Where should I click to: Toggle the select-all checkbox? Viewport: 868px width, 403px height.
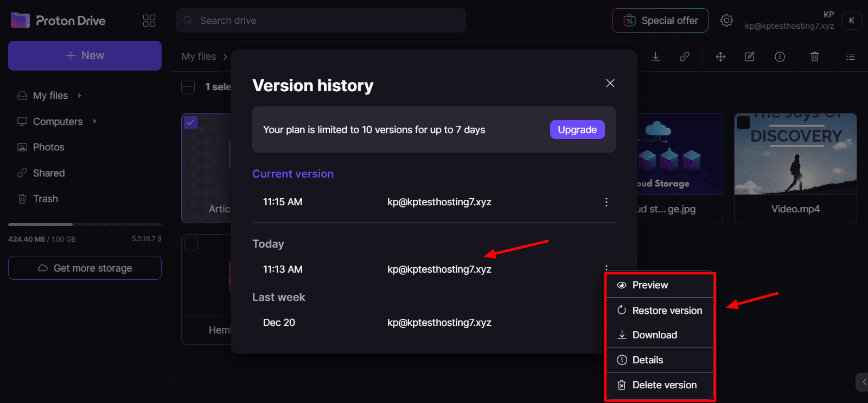(x=188, y=86)
